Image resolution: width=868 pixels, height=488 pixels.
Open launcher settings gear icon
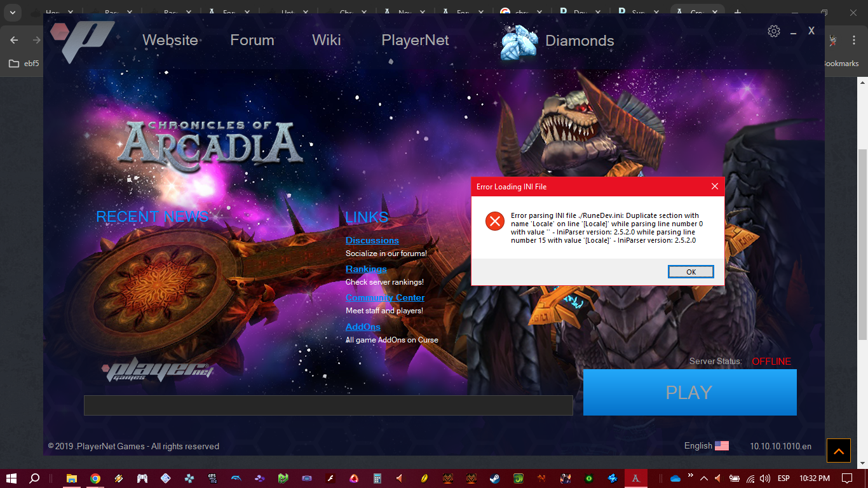coord(773,31)
